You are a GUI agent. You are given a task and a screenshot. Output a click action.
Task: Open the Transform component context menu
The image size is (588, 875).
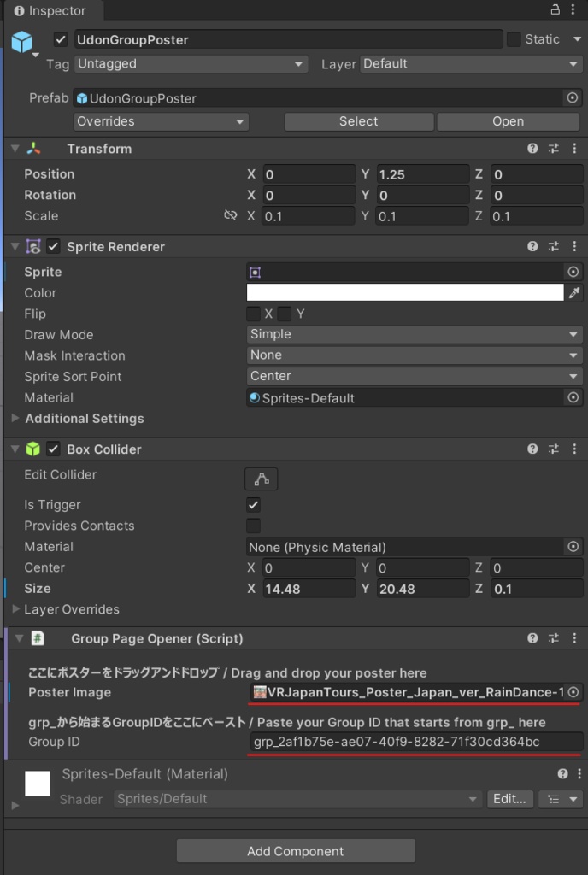[x=574, y=149]
